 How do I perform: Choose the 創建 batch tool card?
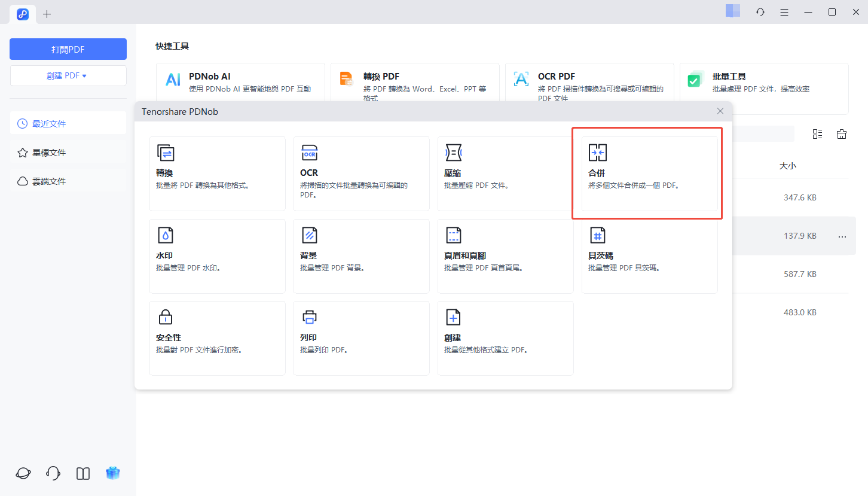tap(506, 338)
